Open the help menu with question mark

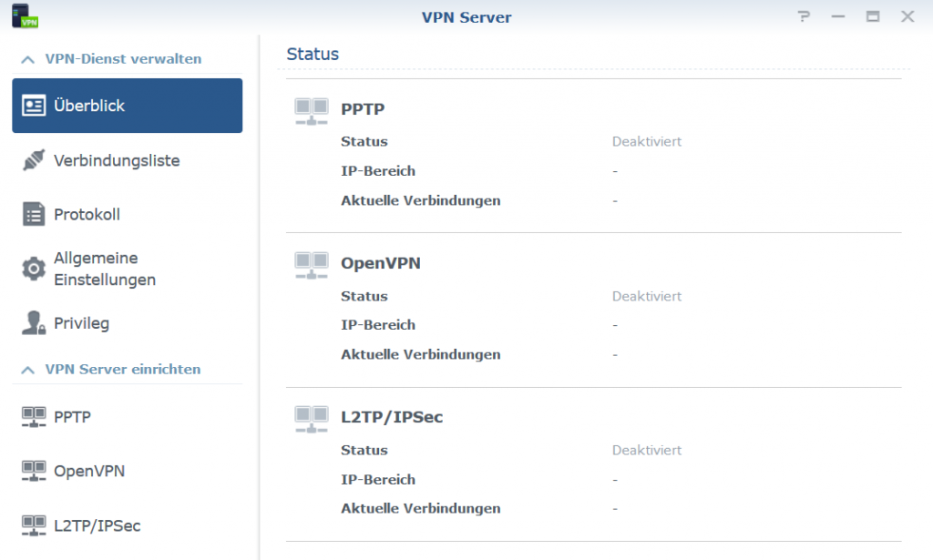click(x=803, y=16)
